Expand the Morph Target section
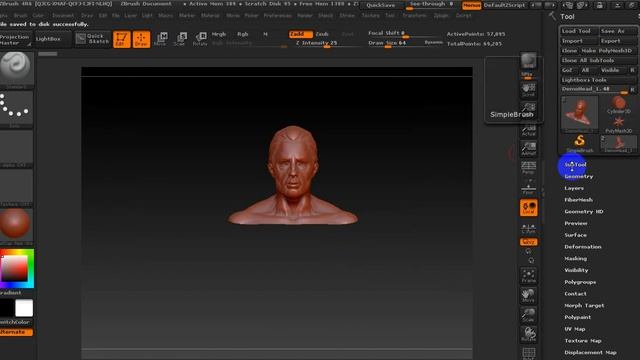640x360 pixels. [584, 305]
